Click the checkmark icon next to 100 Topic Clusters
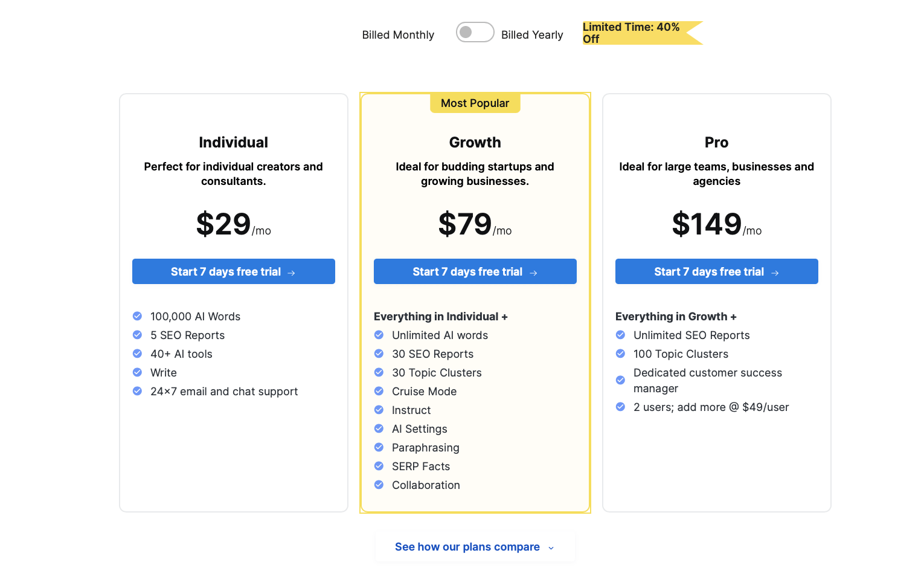This screenshot has width=924, height=579. click(x=620, y=354)
